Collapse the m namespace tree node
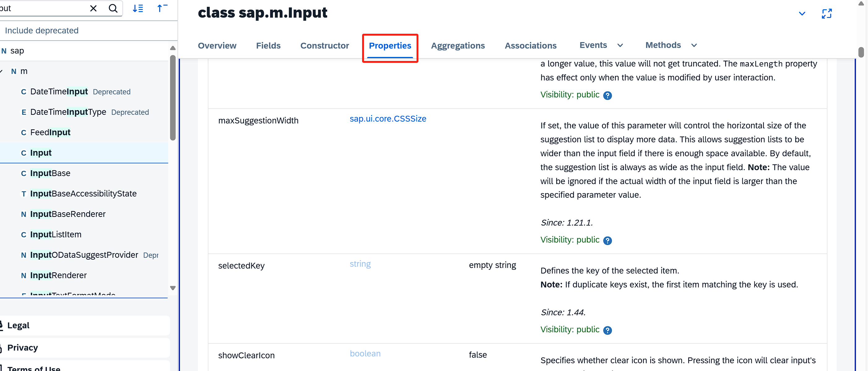The image size is (868, 371). click(2, 71)
